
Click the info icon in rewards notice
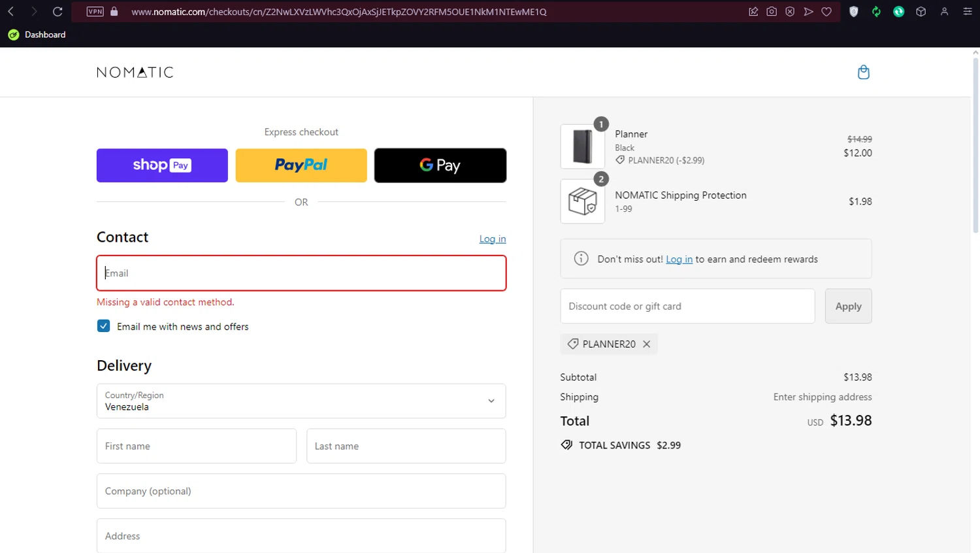[x=581, y=259]
